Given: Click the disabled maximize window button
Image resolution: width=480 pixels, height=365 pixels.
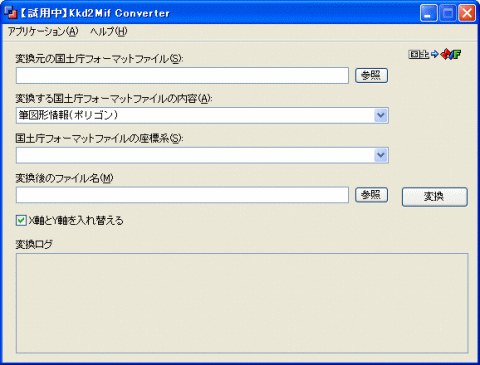Looking at the screenshot, I should click(448, 13).
